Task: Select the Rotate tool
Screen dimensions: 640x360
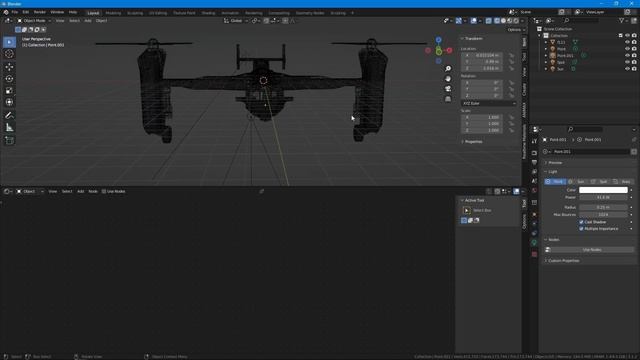Action: pos(9,79)
